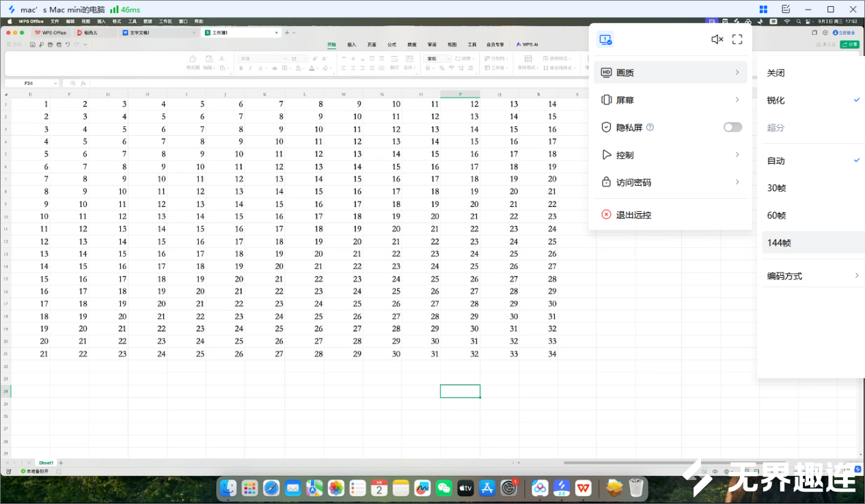Screen dimensions: 865x504
Task: Click the fx insert function icon
Action: point(83,83)
